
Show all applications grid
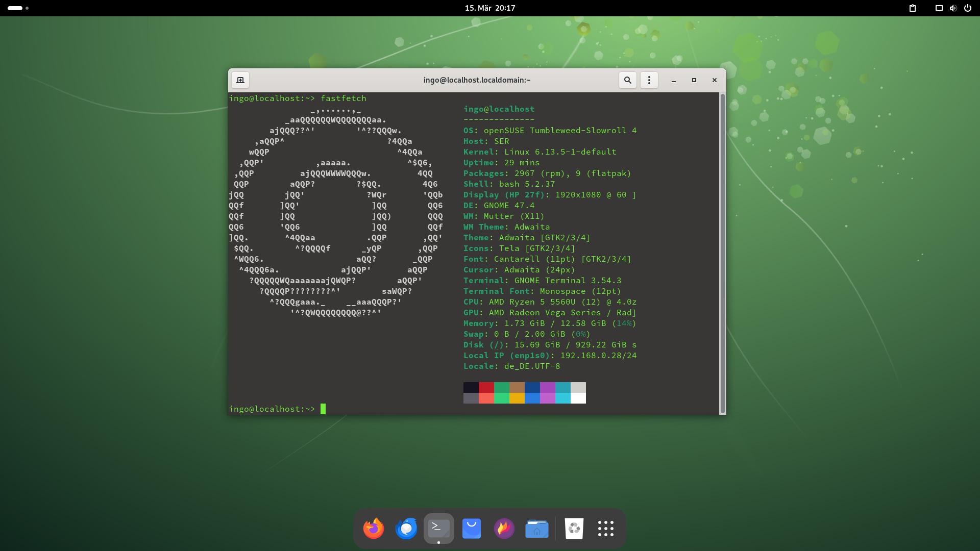click(606, 529)
